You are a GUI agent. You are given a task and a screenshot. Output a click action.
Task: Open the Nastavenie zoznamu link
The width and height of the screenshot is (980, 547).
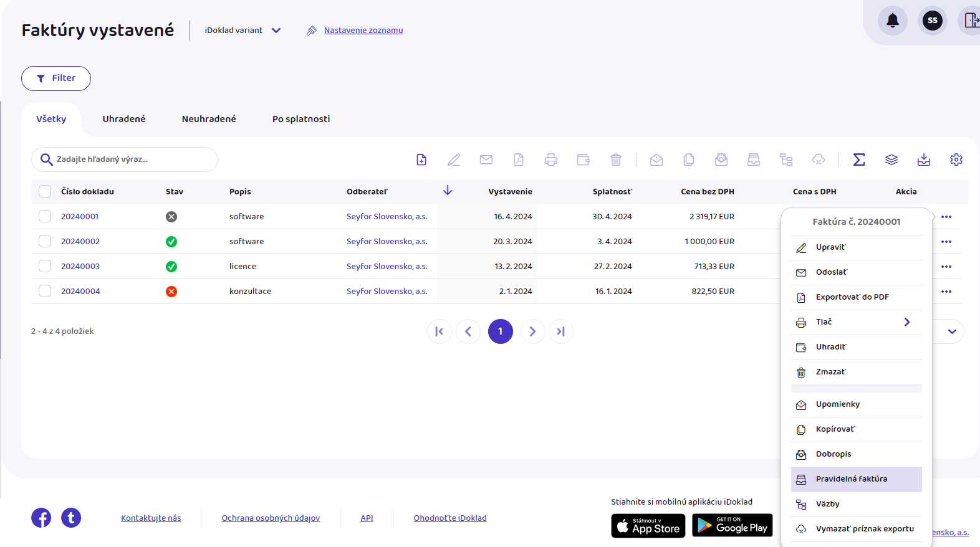(363, 31)
